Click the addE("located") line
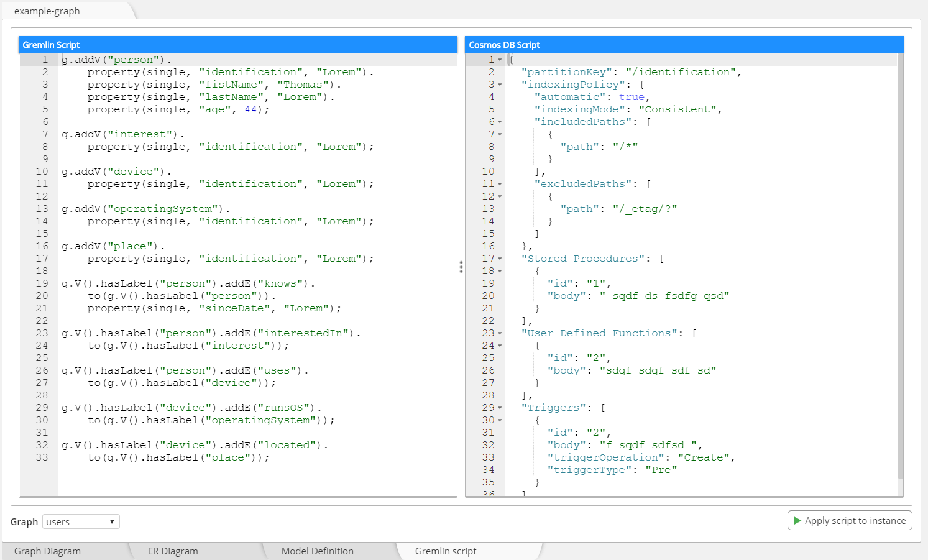928x560 pixels. click(195, 445)
